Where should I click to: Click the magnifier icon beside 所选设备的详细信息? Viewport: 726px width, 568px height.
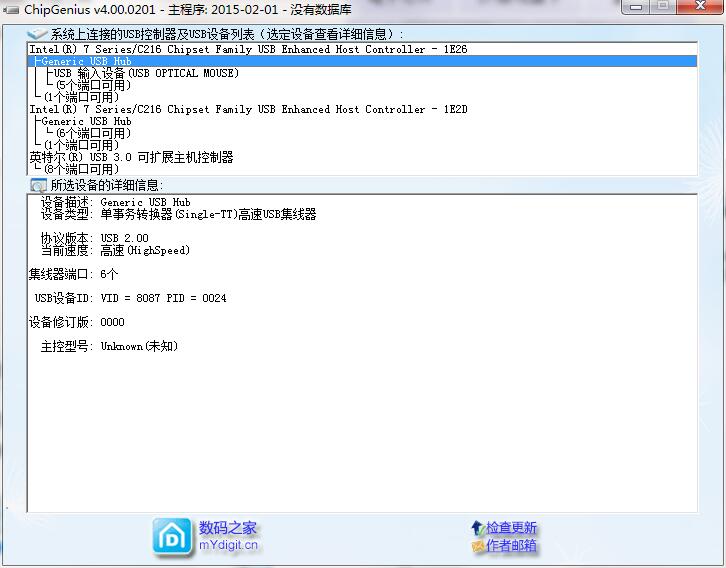click(38, 186)
